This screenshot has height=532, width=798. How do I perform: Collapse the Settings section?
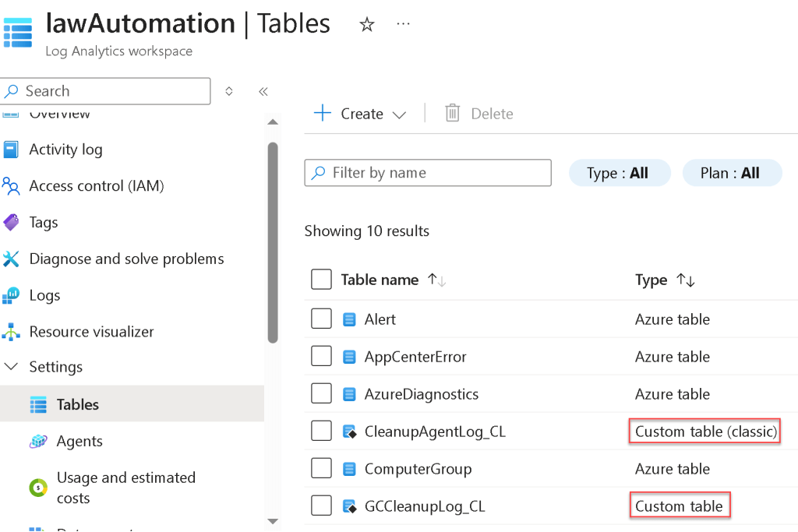[x=12, y=367]
